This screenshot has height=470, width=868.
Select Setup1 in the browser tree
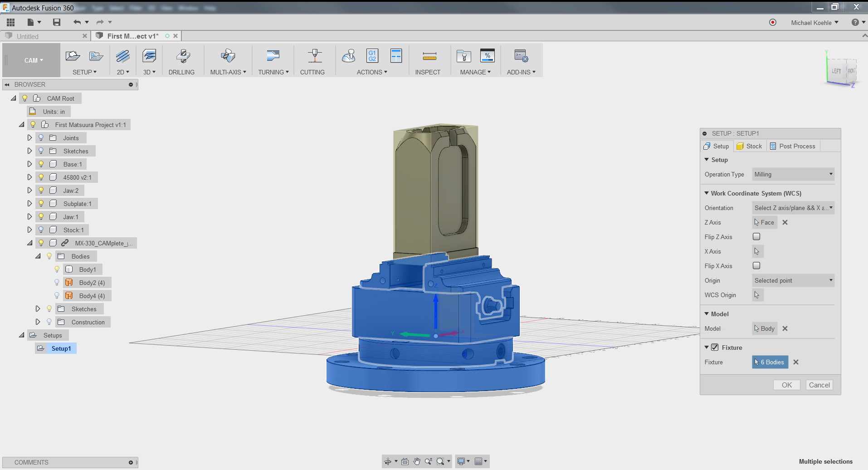click(x=61, y=348)
